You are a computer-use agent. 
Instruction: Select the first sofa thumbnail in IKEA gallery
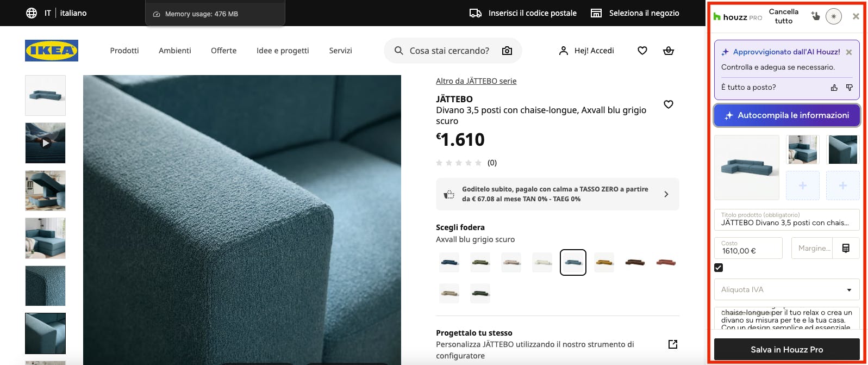point(46,95)
